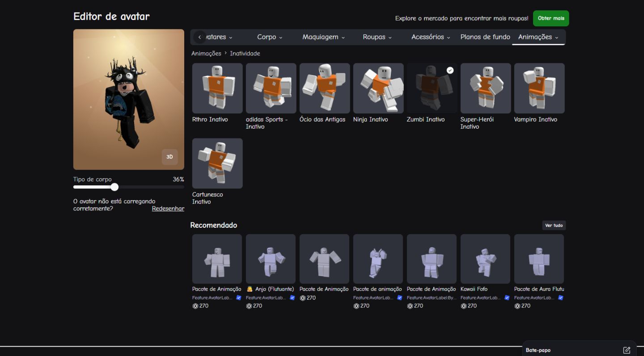This screenshot has width=644, height=356.
Task: Open the Kawaii Fofo recommended item
Action: click(485, 259)
